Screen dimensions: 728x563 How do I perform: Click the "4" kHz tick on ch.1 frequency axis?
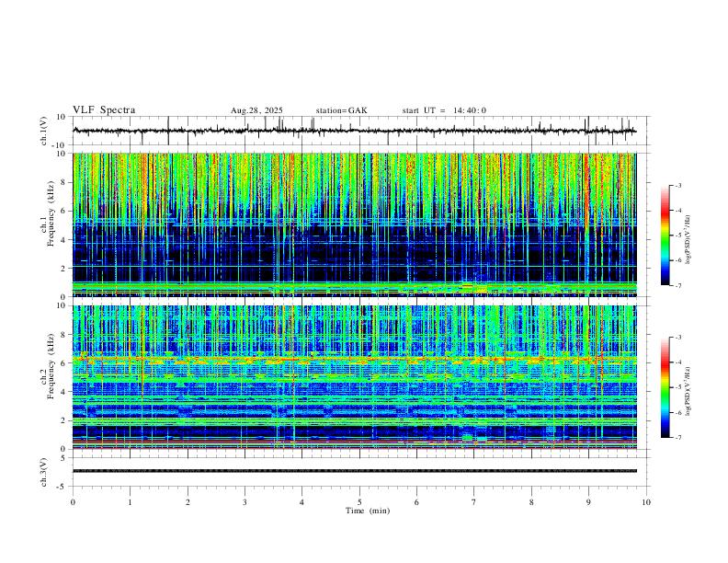[63, 240]
